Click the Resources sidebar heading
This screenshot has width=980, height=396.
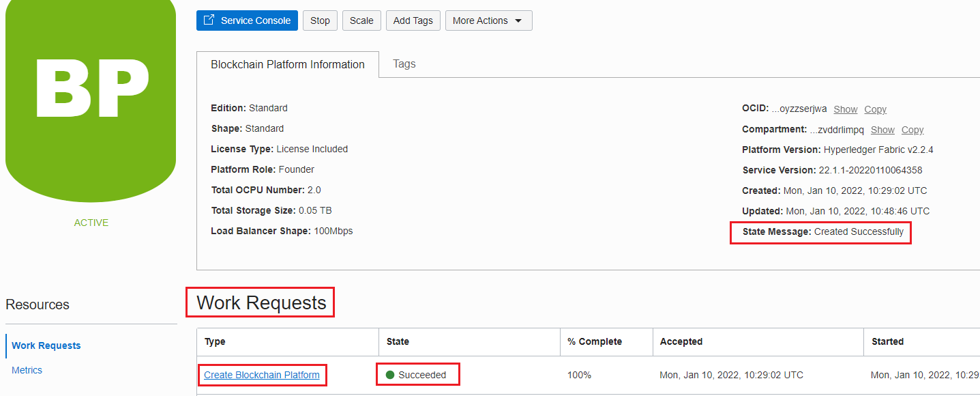click(38, 305)
